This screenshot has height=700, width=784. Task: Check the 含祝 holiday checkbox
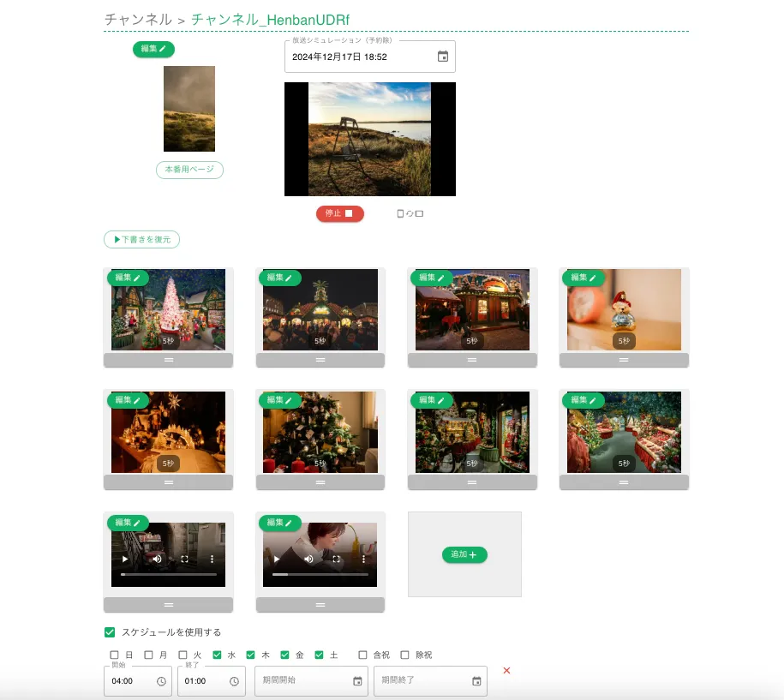click(x=362, y=655)
